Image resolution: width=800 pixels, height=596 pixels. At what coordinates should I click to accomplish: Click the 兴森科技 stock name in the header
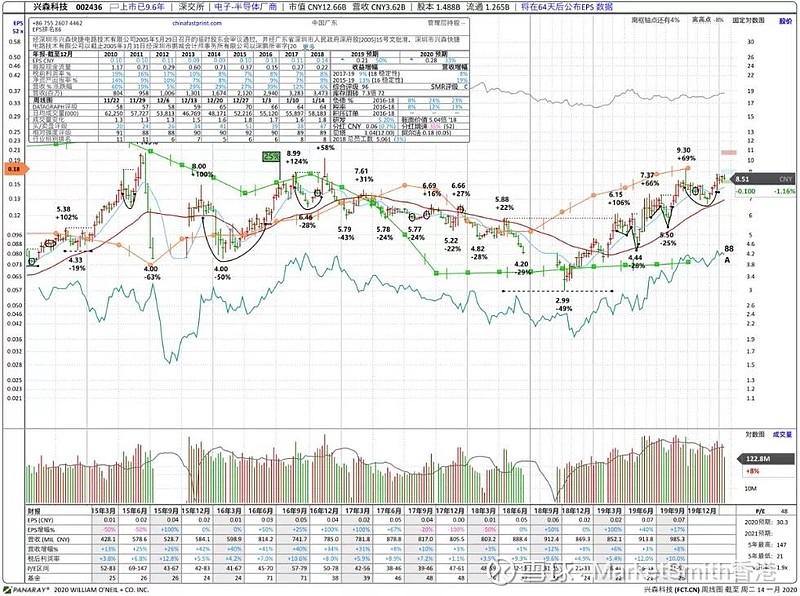coord(50,7)
